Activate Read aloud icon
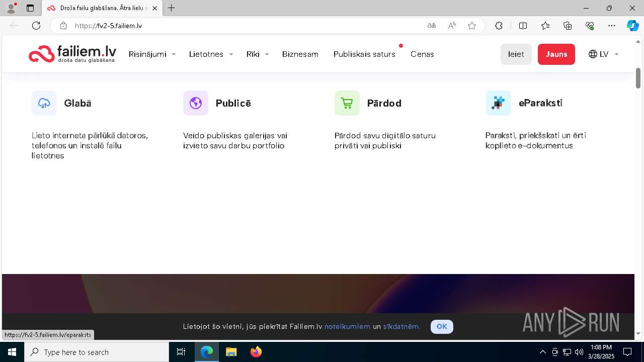 point(452,26)
